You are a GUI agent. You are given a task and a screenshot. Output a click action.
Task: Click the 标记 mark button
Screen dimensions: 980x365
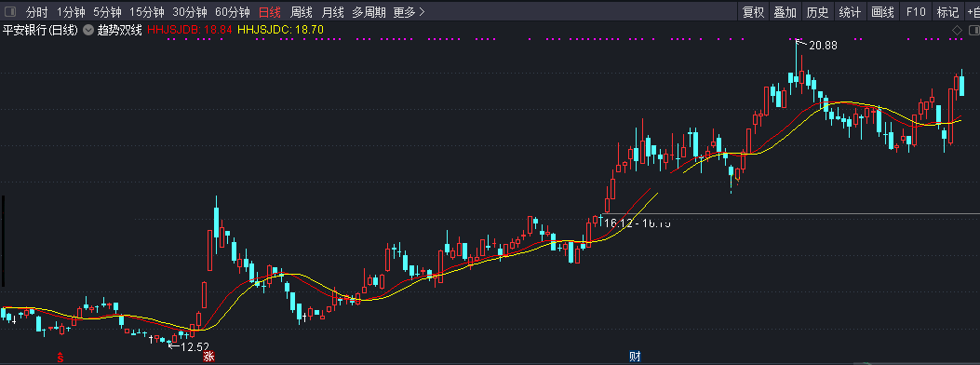(947, 12)
